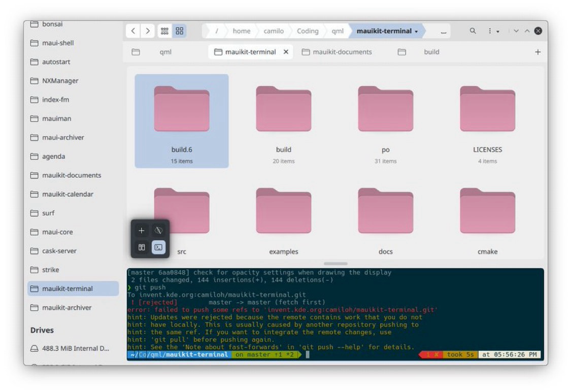Screen dimensions: 571x392
Task: Navigate to Coding in the breadcrumb
Action: [308, 31]
